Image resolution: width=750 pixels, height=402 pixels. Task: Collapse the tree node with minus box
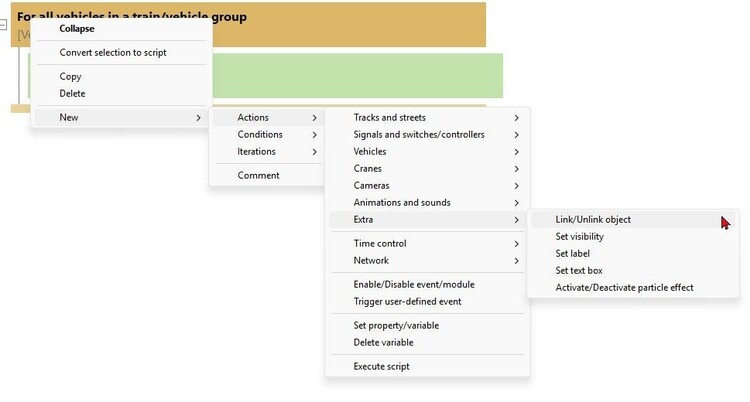tap(3, 24)
